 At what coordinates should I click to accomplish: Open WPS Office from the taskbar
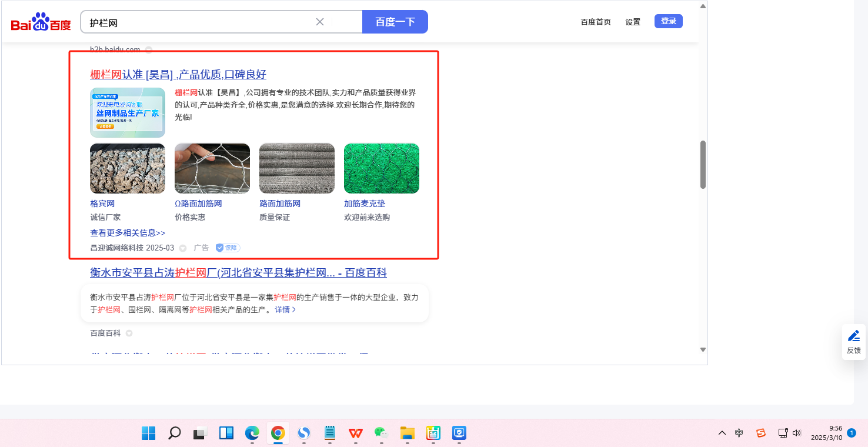point(355,433)
